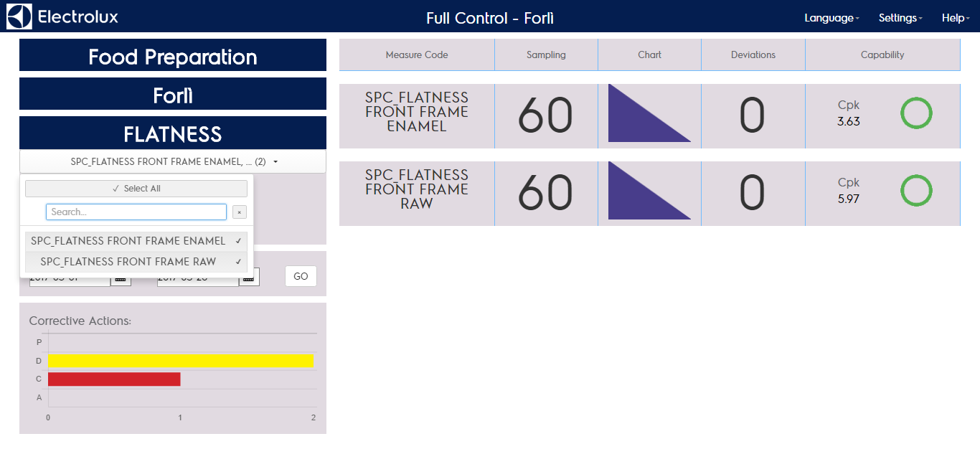This screenshot has width=980, height=449.
Task: Toggle the Select All option
Action: (136, 189)
